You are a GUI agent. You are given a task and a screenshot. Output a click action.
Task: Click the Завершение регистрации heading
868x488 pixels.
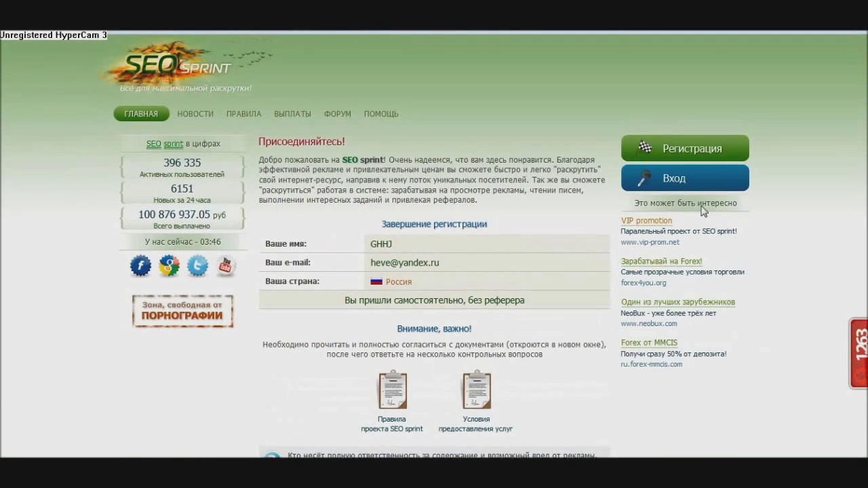coord(434,224)
